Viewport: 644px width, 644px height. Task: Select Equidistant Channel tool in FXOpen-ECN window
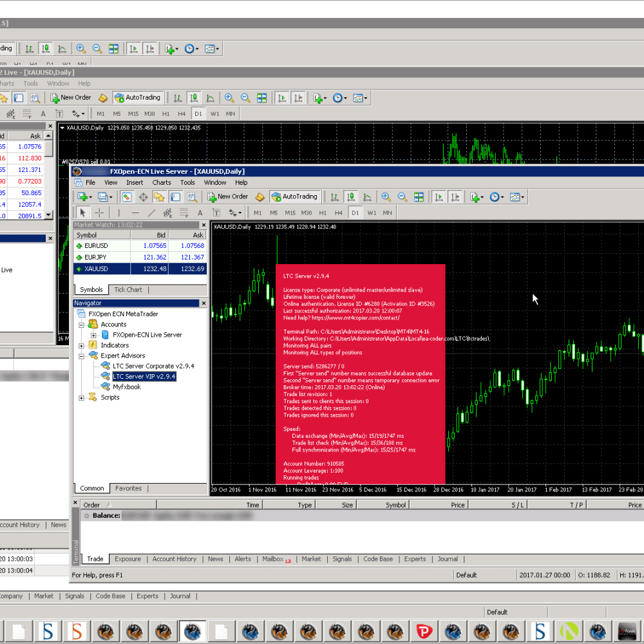pos(167,213)
